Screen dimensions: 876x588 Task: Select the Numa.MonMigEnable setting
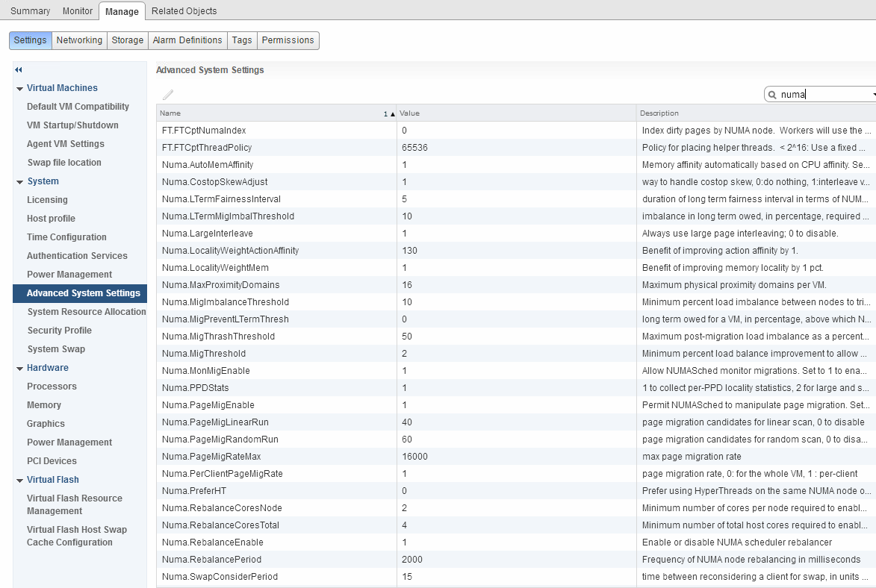click(516, 371)
